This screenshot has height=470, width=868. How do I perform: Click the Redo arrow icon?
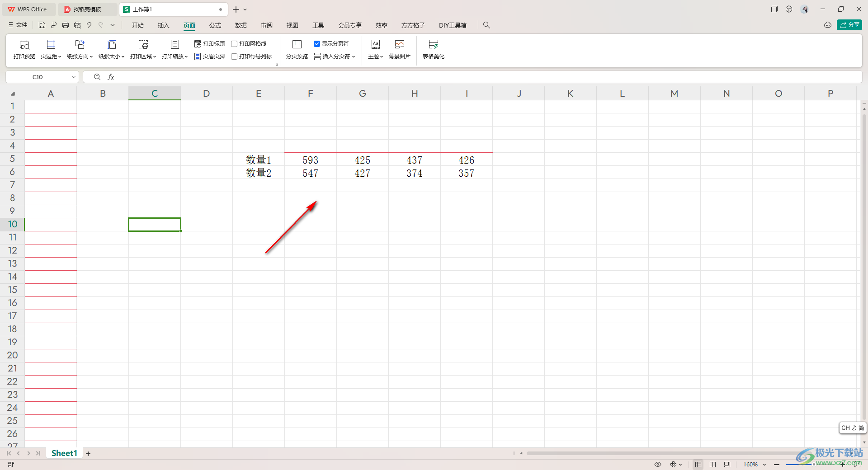coord(101,25)
